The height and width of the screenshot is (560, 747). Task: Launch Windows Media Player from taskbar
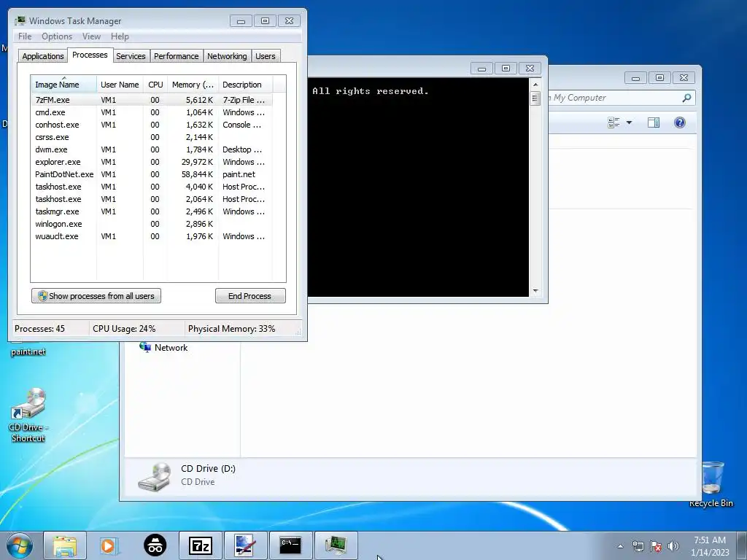[x=109, y=545]
